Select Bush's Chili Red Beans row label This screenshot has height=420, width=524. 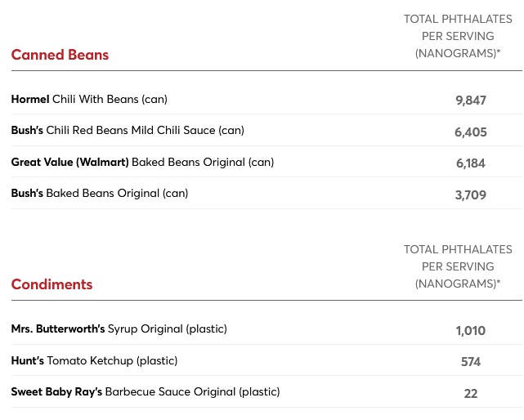(x=128, y=130)
